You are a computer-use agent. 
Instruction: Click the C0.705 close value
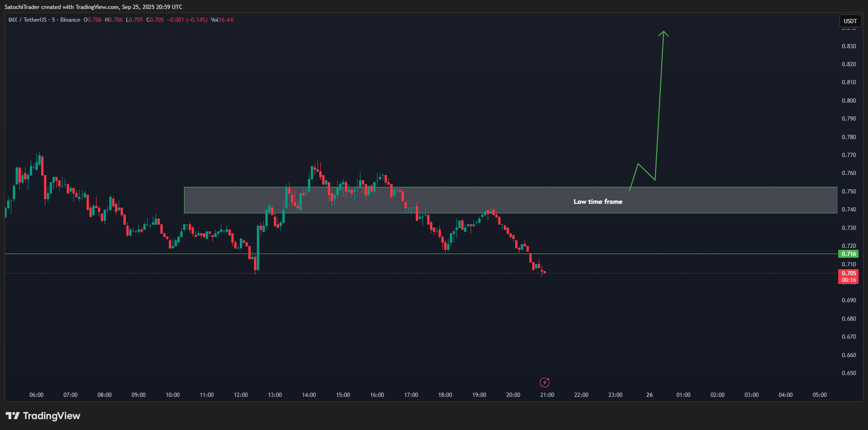click(155, 20)
